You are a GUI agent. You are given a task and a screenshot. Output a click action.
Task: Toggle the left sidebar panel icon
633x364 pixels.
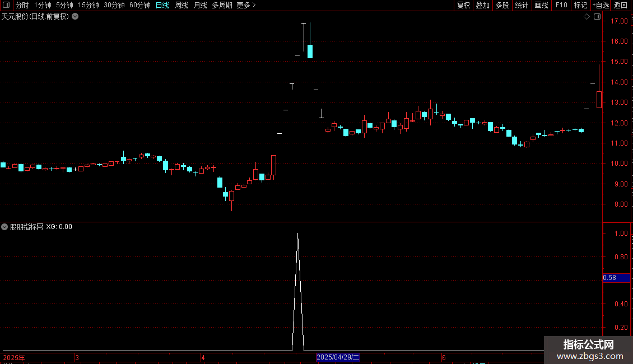click(6, 5)
